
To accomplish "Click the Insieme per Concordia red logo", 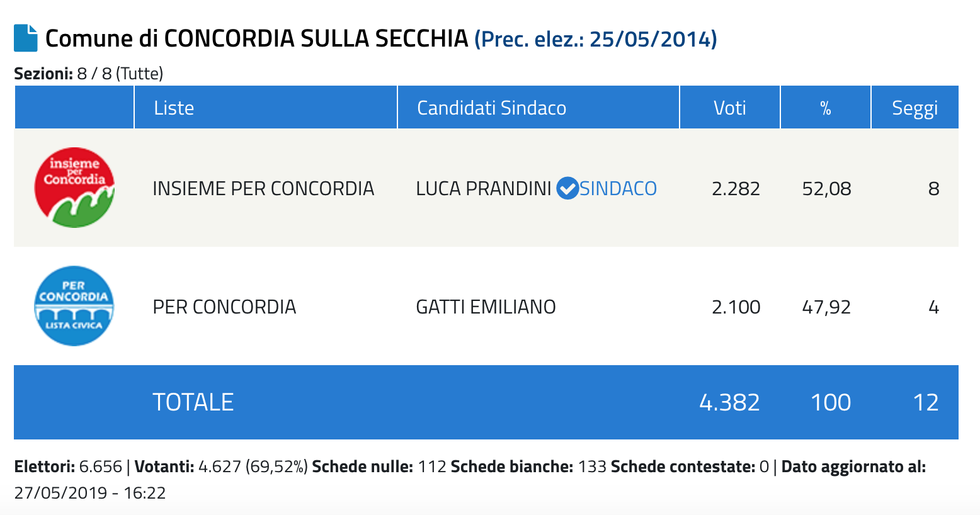I will (74, 188).
